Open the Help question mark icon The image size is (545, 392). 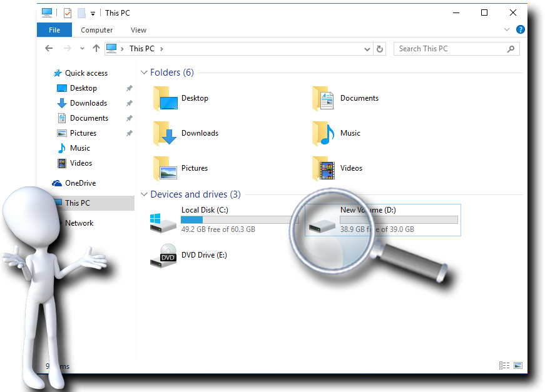(520, 29)
